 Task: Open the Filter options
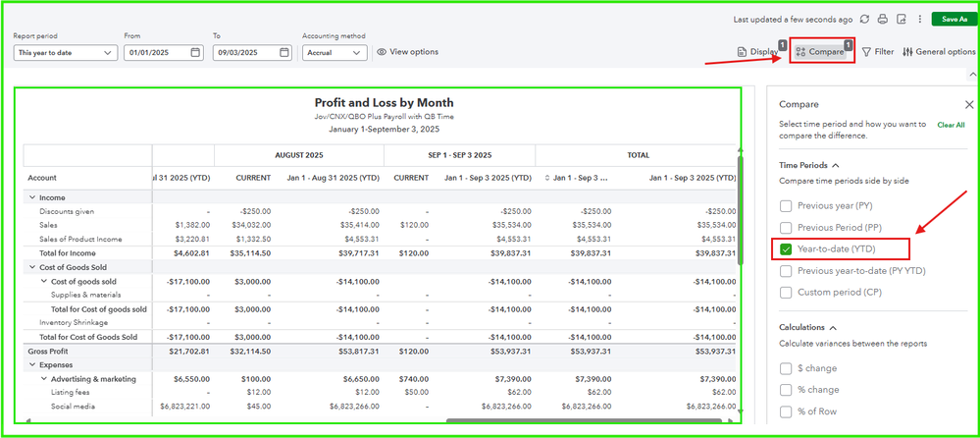[878, 52]
